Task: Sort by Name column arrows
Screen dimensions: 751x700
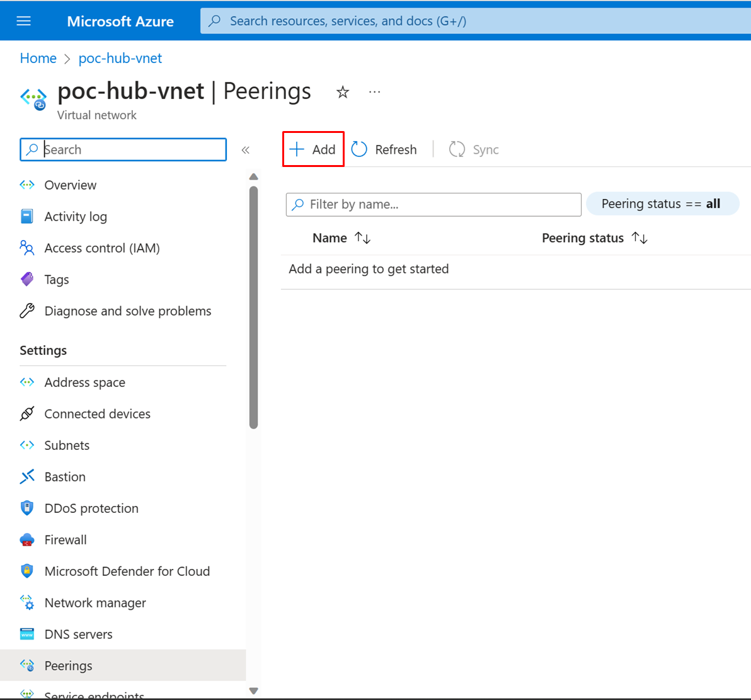Action: pos(362,238)
